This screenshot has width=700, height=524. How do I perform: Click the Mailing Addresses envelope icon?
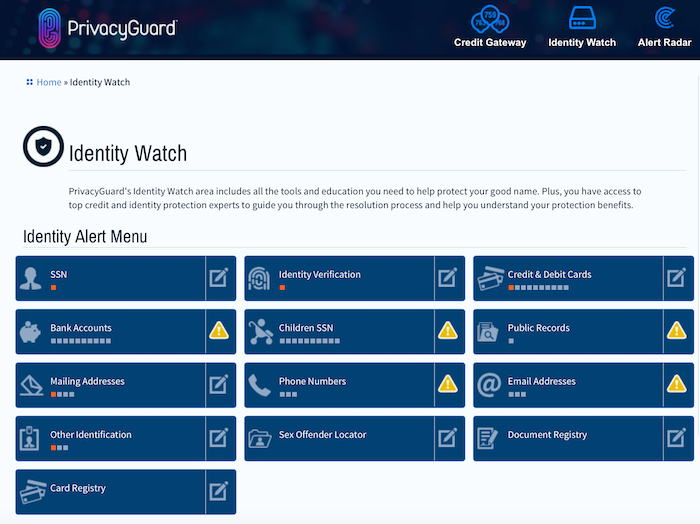pos(32,385)
